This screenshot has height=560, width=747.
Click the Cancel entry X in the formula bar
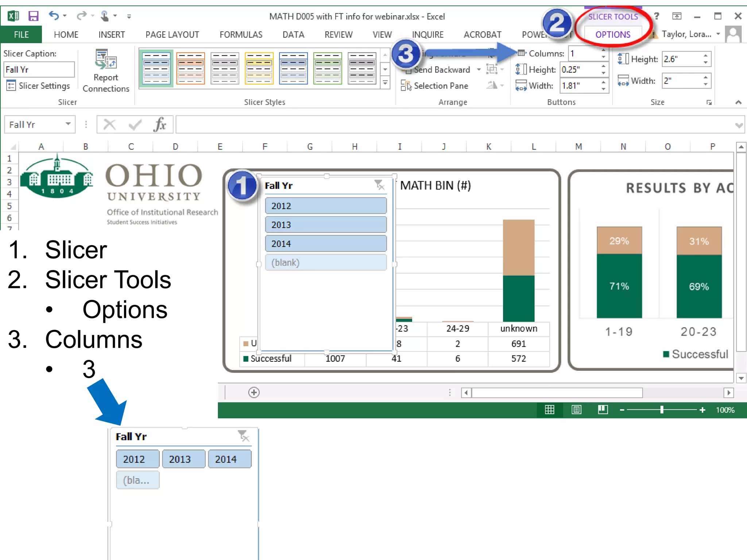(109, 125)
